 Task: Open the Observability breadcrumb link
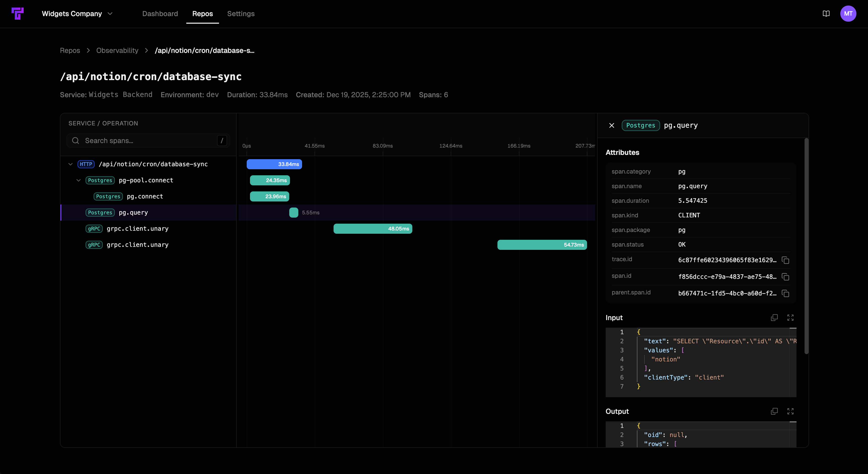[x=117, y=50]
